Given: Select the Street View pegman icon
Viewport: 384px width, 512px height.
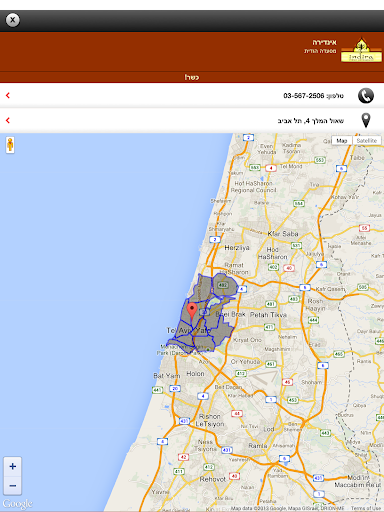Looking at the screenshot, I should click(10, 145).
